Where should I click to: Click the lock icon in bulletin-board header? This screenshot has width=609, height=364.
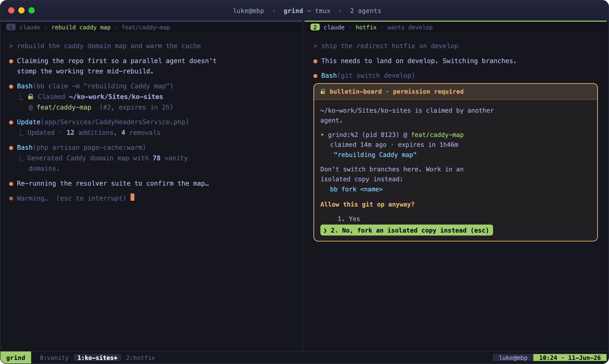[323, 91]
